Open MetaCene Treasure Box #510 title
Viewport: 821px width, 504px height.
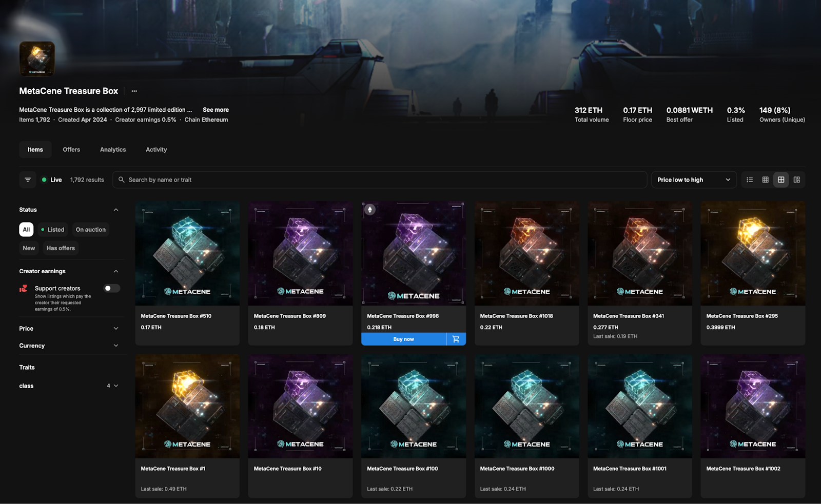[x=176, y=316]
